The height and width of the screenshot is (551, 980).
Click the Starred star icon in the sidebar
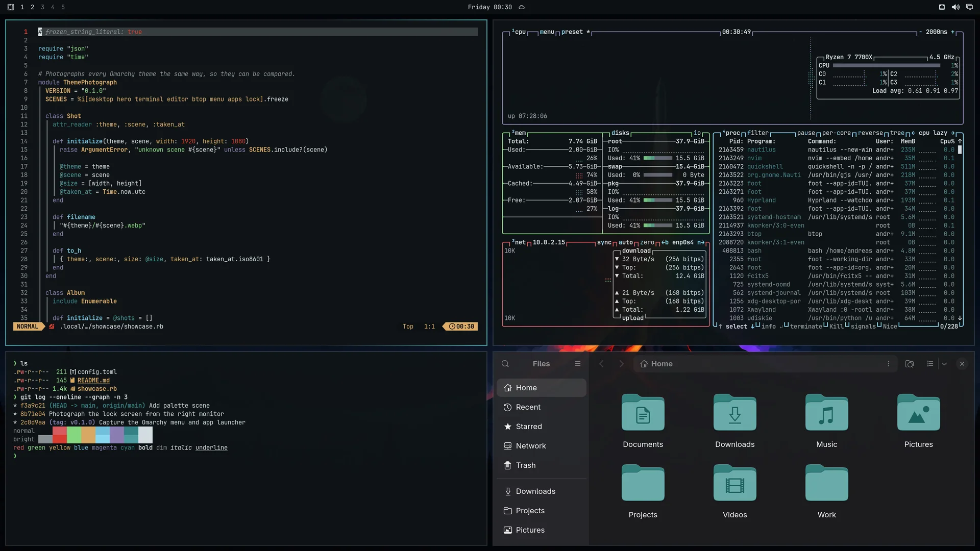point(507,427)
